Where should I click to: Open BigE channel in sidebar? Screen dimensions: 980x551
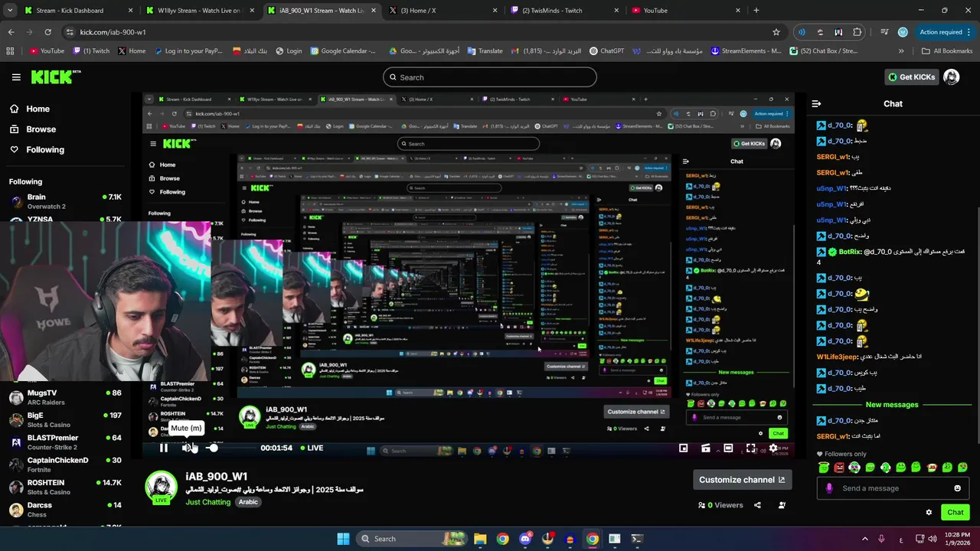(x=65, y=419)
